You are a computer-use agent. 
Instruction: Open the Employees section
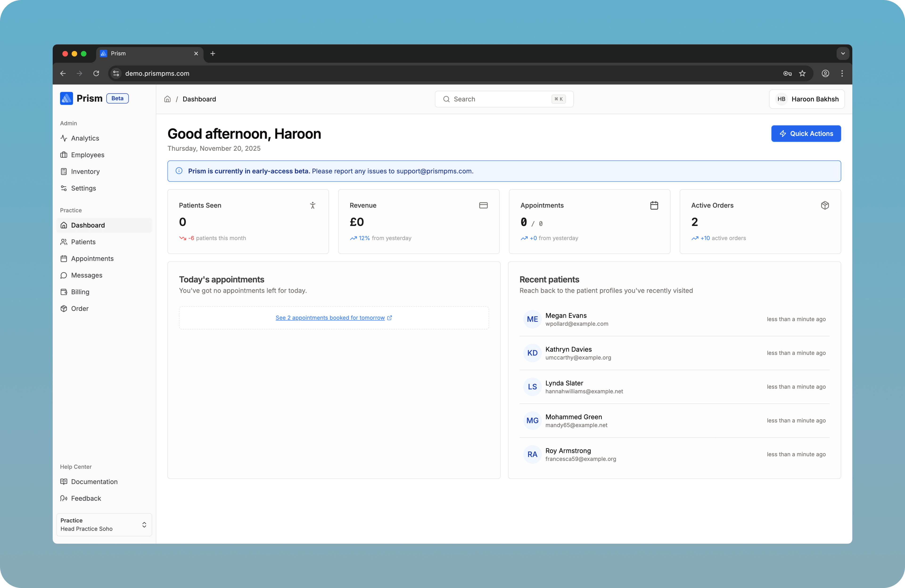pyautogui.click(x=87, y=155)
